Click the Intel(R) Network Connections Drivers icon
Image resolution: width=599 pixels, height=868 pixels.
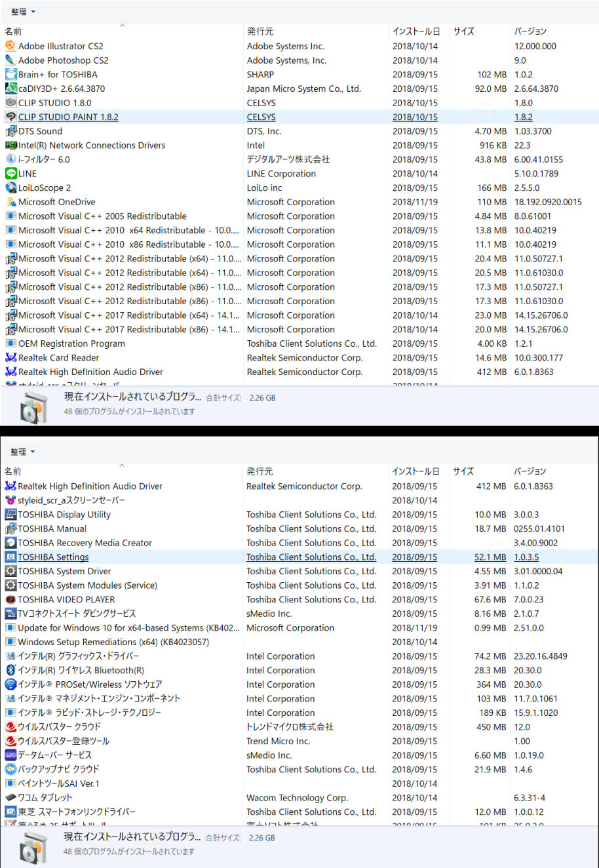point(10,146)
